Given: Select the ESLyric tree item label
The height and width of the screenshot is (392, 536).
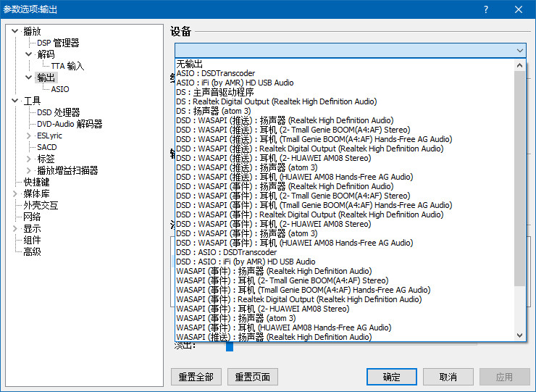Looking at the screenshot, I should (x=49, y=135).
